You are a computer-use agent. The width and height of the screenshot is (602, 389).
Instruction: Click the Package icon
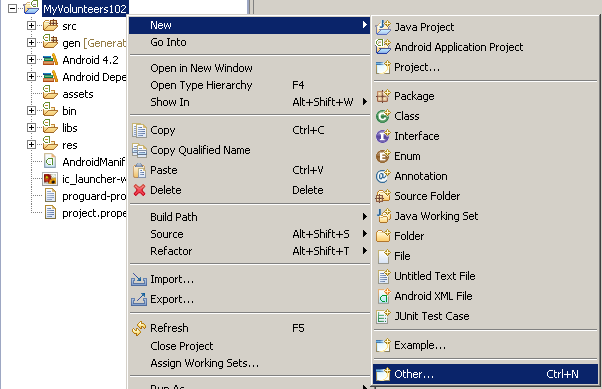pyautogui.click(x=383, y=96)
